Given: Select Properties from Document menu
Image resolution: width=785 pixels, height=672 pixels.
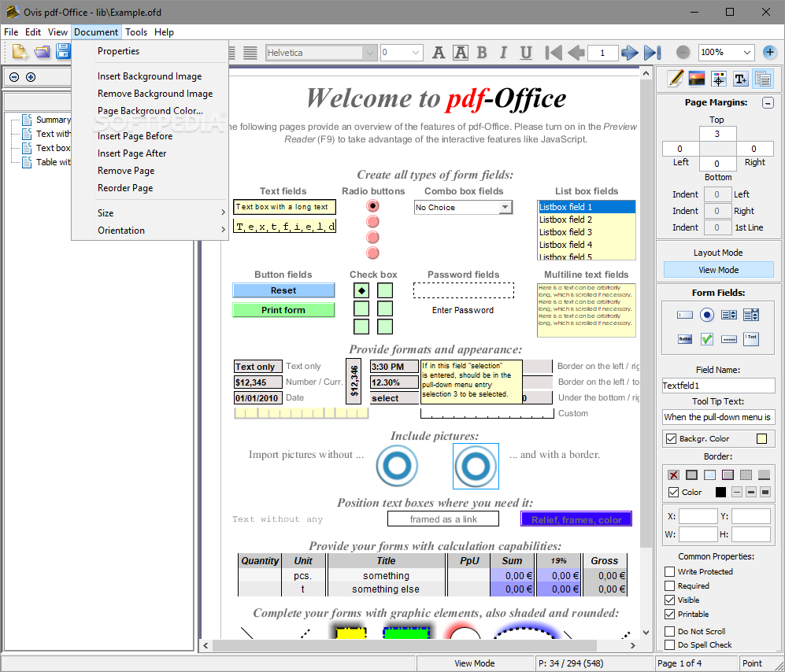Looking at the screenshot, I should tap(150, 51).
